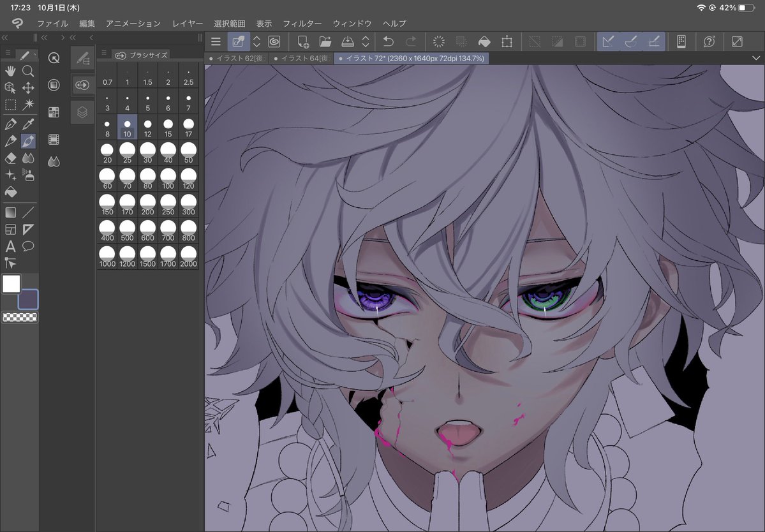The image size is (765, 532).
Task: Click the up-down arrows beside the save icon
Action: point(366,41)
